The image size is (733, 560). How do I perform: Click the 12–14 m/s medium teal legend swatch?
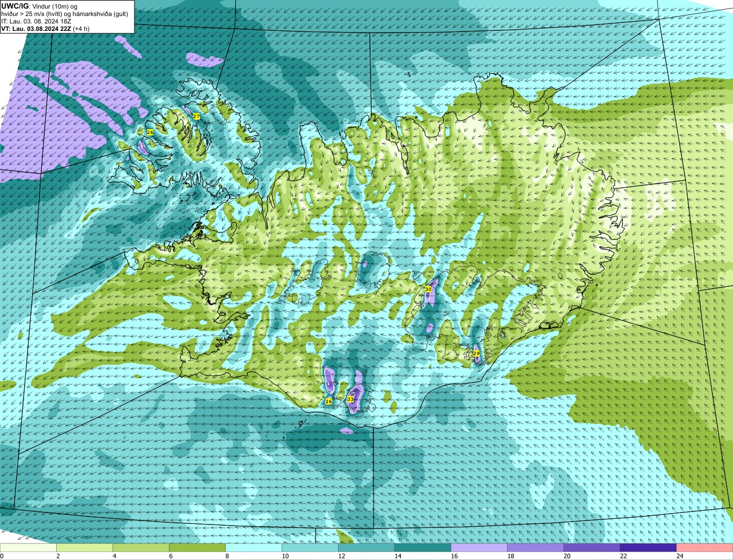pos(366,548)
